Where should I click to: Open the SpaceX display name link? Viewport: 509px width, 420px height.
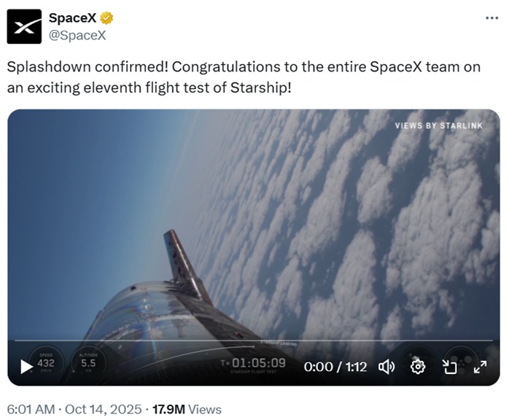click(72, 19)
